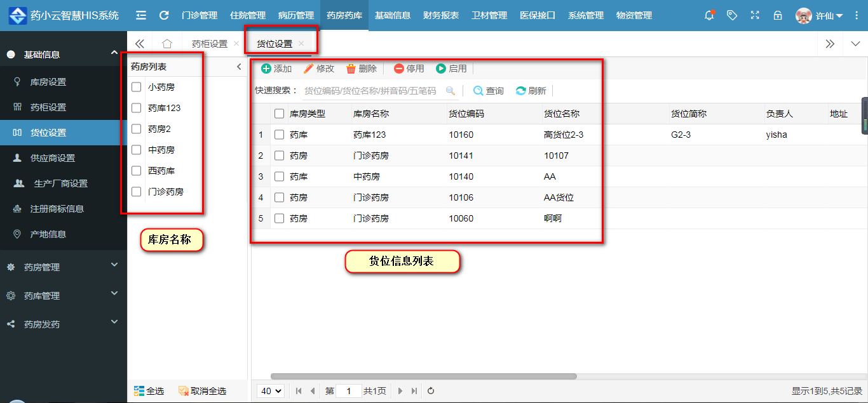Check the 药房2 checkbox
The width and height of the screenshot is (868, 403).
(136, 129)
